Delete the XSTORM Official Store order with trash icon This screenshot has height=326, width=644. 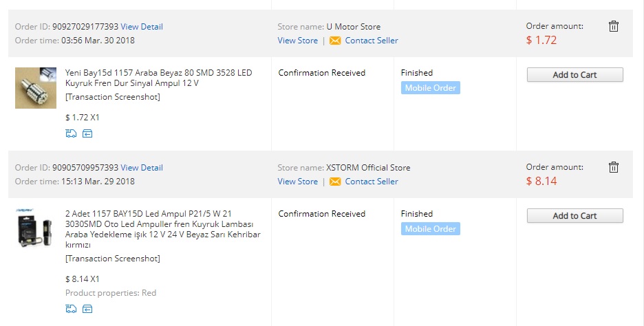pyautogui.click(x=613, y=167)
